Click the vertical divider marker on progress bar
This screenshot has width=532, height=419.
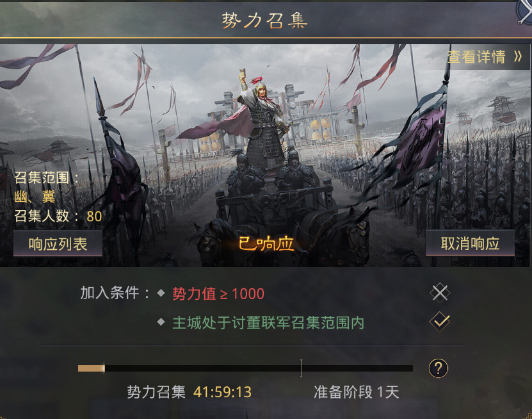pyautogui.click(x=301, y=368)
